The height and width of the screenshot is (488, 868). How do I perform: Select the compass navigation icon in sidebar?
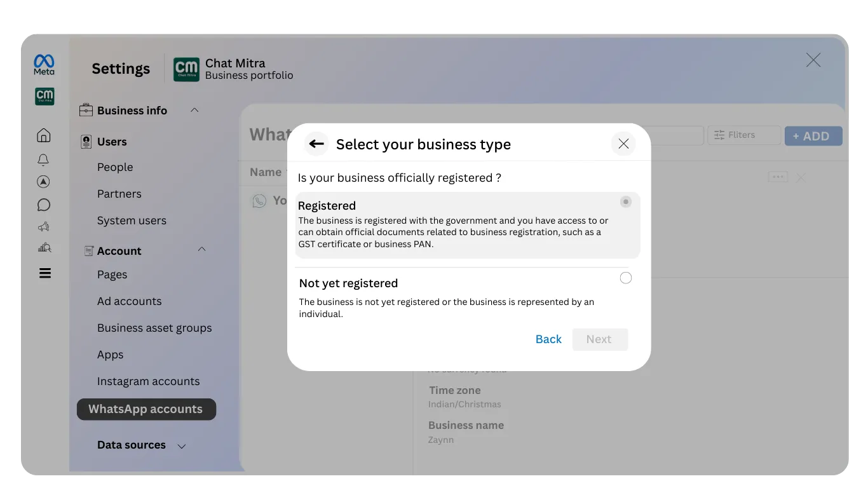pos(44,182)
